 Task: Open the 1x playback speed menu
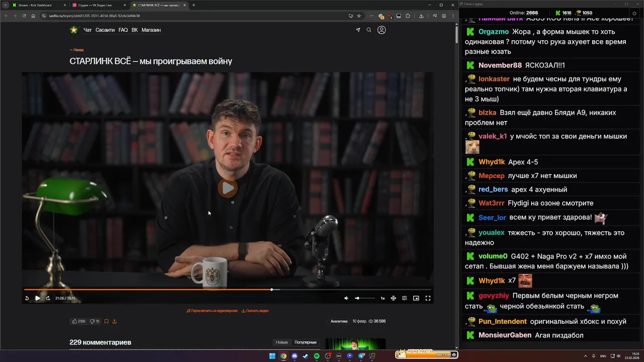pyautogui.click(x=382, y=298)
